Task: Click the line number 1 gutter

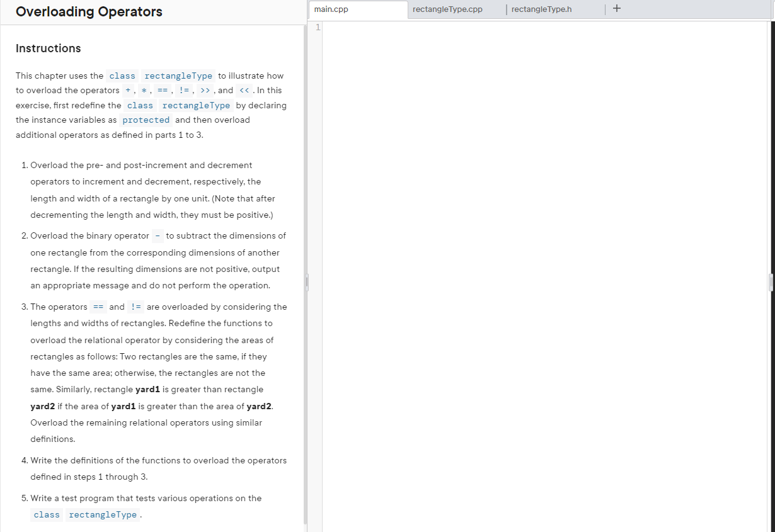Action: click(x=318, y=27)
